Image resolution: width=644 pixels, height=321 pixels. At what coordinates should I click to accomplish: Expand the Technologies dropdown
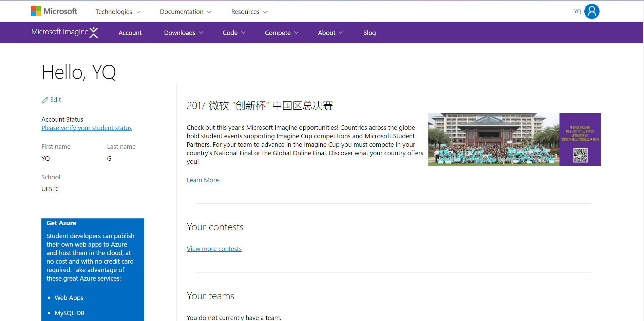coord(117,12)
